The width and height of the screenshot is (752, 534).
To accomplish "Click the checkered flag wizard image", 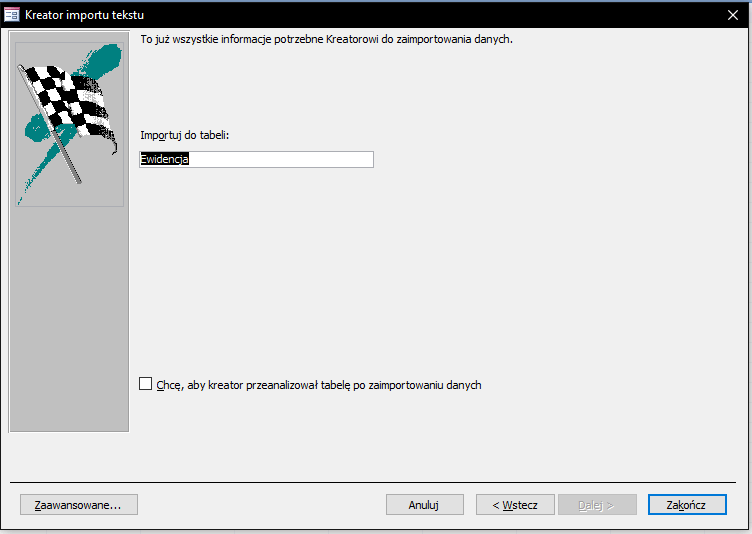I will point(70,124).
